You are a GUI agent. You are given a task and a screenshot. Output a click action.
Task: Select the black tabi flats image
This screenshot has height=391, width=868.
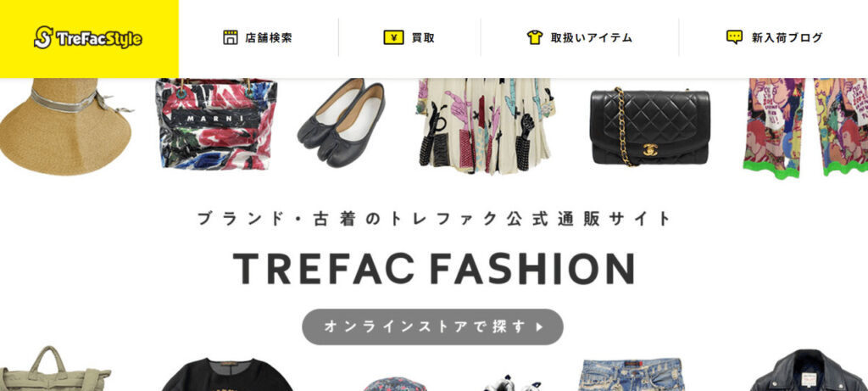(341, 122)
